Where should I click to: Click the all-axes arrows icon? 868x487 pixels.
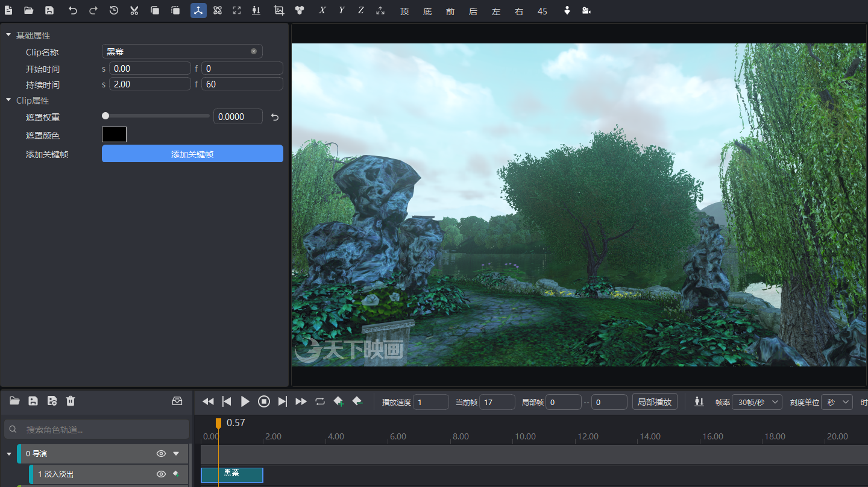[x=380, y=10]
